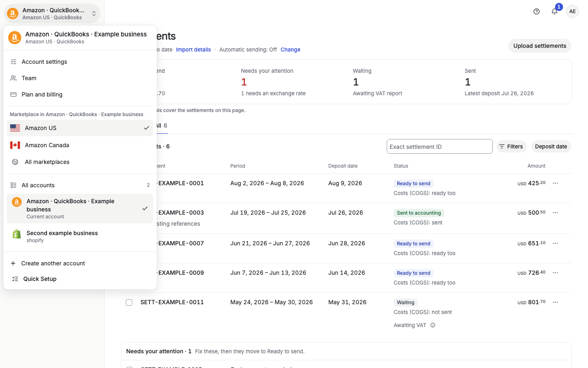Click the Sent to accounting status badge

pos(419,213)
